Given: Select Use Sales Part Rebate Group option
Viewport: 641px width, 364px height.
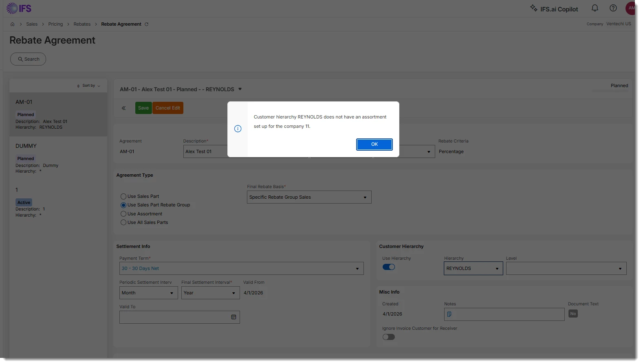Looking at the screenshot, I should click(123, 205).
